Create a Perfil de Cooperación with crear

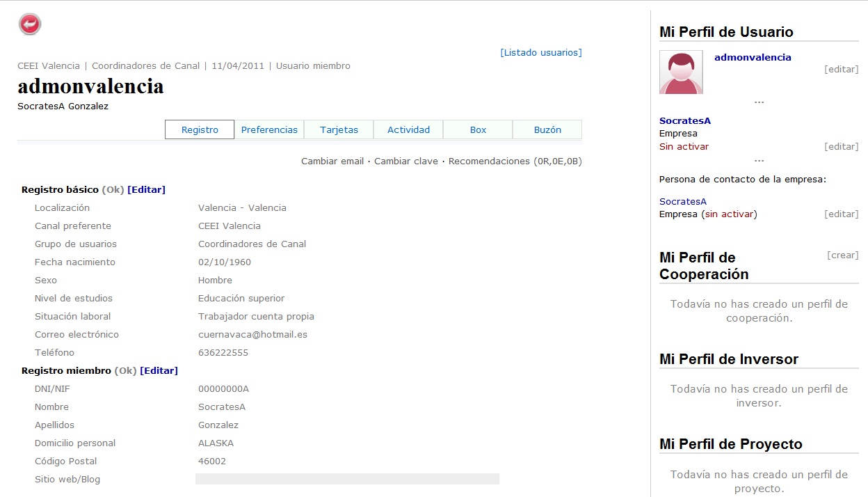pos(842,255)
